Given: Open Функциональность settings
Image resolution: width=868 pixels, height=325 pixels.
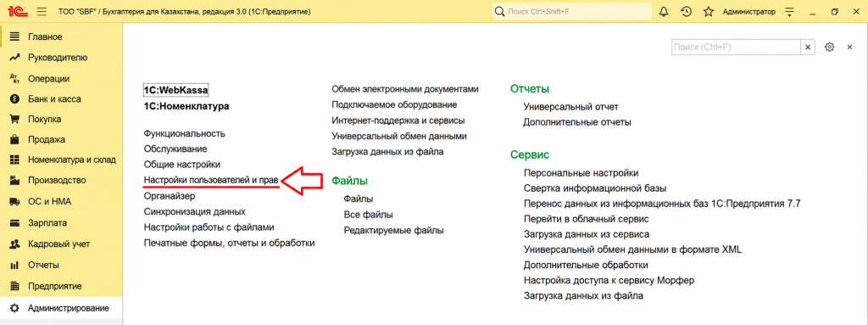Looking at the screenshot, I should point(184,134).
